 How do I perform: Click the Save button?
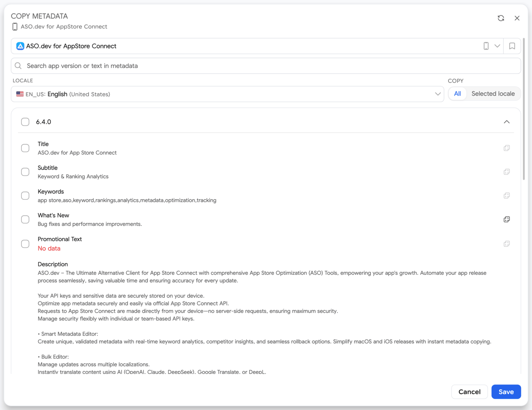click(x=506, y=392)
